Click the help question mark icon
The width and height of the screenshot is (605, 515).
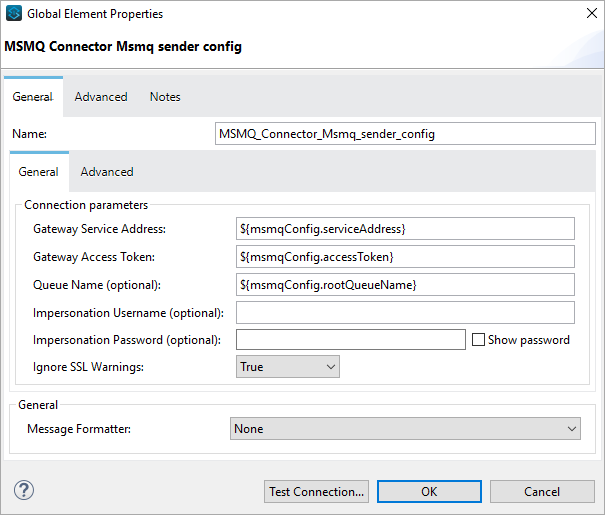pos(24,490)
